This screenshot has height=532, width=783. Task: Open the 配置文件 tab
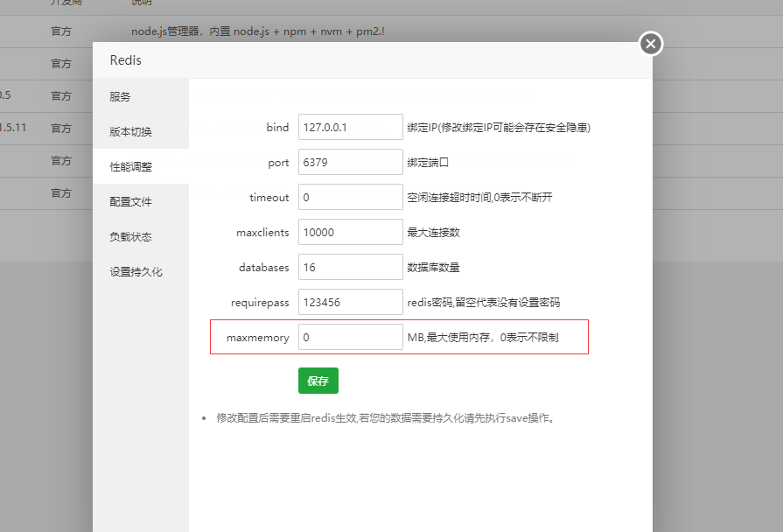(x=130, y=202)
